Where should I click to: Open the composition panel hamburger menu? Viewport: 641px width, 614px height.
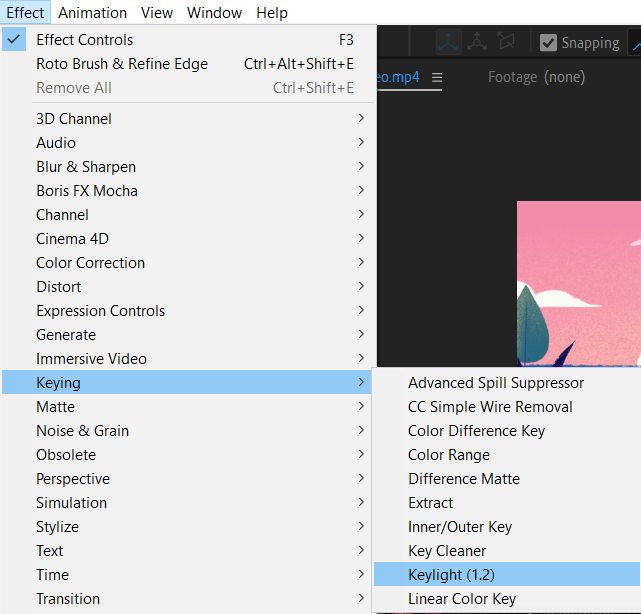click(x=437, y=78)
